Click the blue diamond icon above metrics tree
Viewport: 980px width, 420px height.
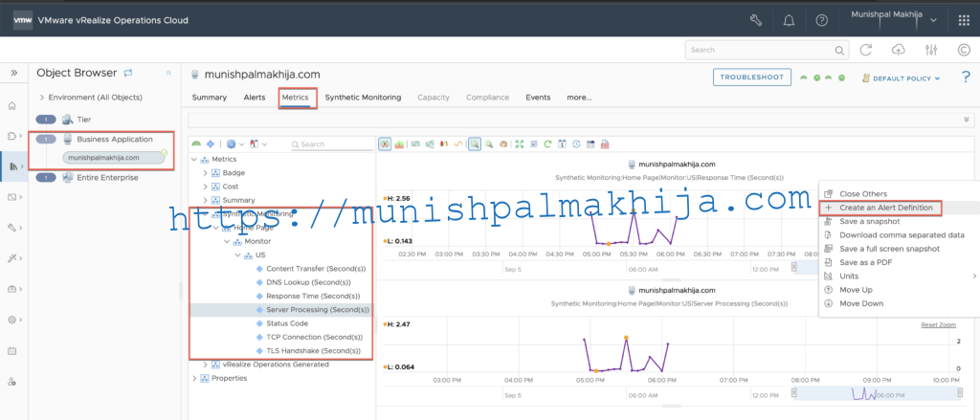point(211,144)
